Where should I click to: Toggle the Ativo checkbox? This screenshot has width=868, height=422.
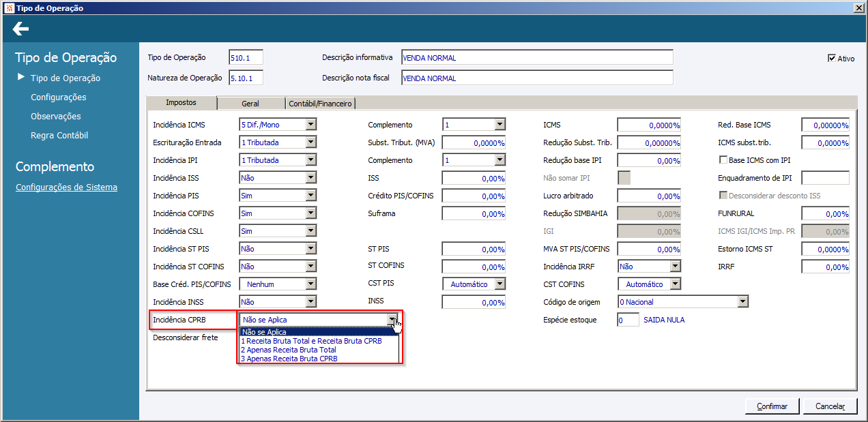pos(831,58)
